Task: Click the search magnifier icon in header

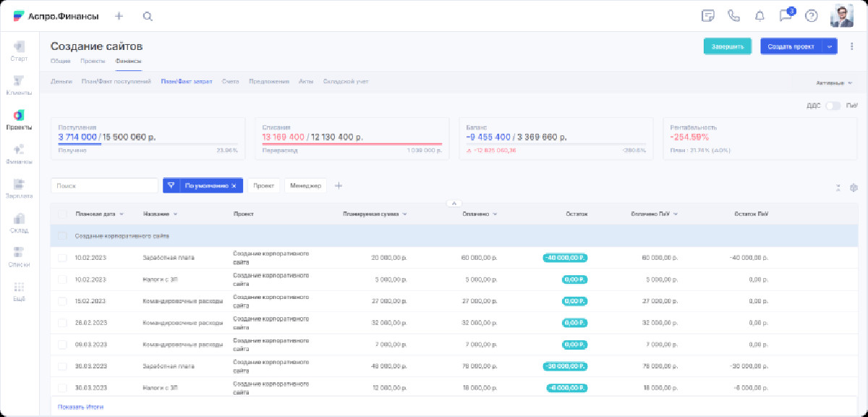Action: point(148,16)
